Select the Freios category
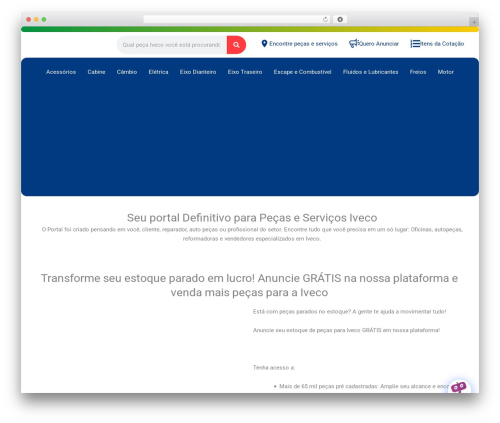The width and height of the screenshot is (500, 423). 418,72
